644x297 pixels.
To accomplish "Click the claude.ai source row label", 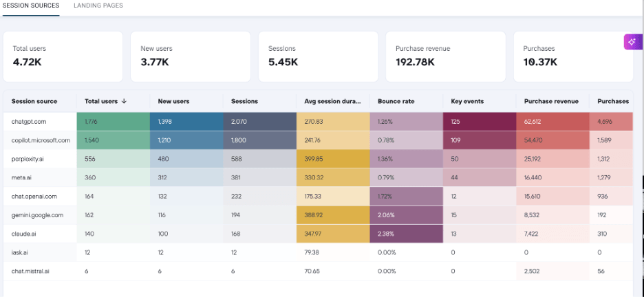I will 23,234.
